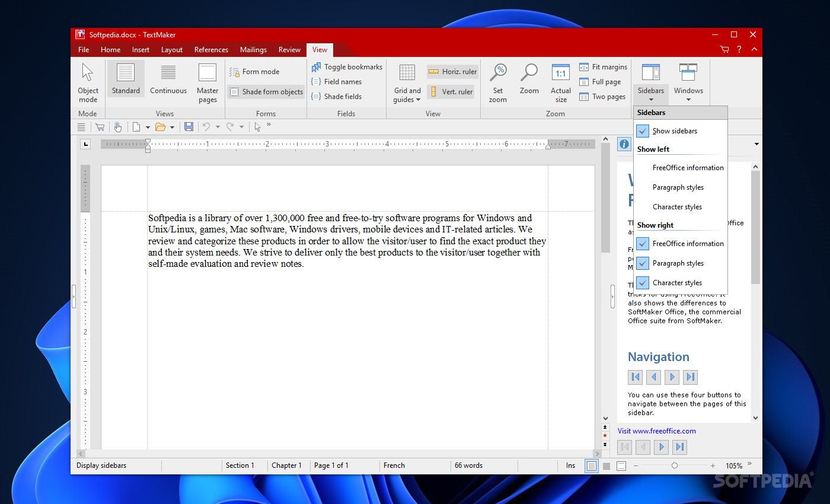Image resolution: width=830 pixels, height=504 pixels.
Task: Expand the redo history dropdown arrow
Action: [241, 127]
